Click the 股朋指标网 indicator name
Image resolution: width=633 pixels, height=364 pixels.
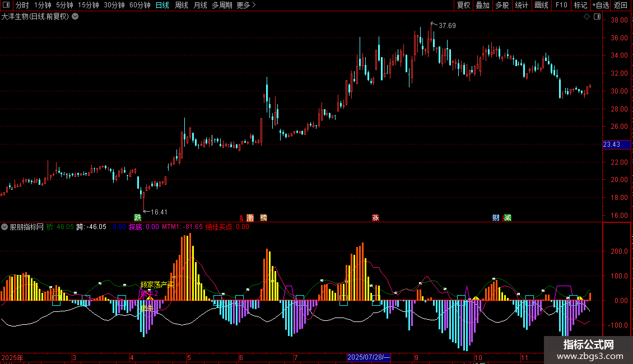27,227
